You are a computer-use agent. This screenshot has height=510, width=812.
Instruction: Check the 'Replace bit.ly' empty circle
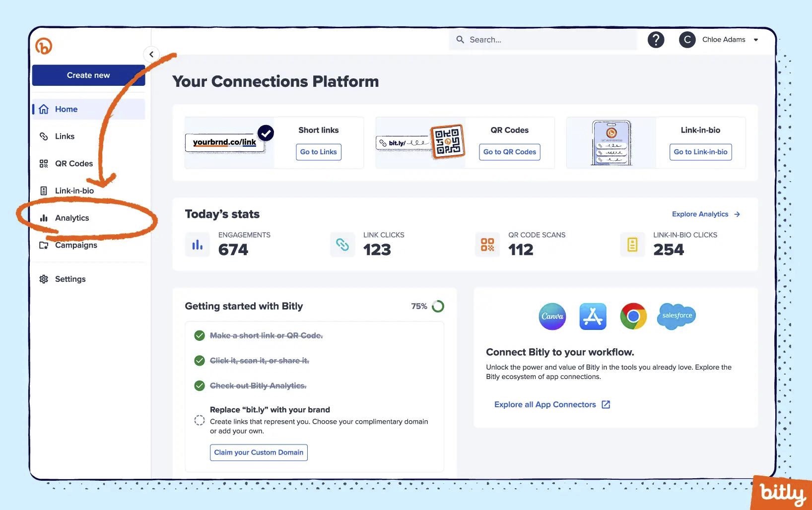coord(200,420)
